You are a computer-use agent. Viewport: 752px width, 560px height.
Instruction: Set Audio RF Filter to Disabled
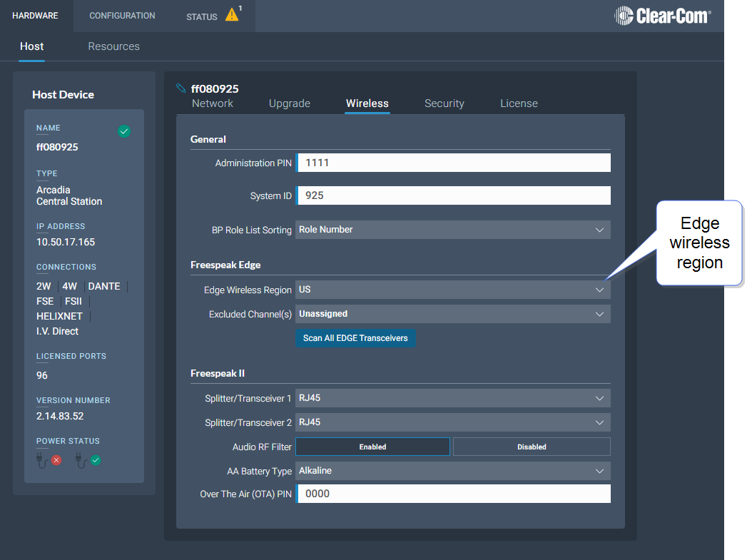pyautogui.click(x=532, y=447)
